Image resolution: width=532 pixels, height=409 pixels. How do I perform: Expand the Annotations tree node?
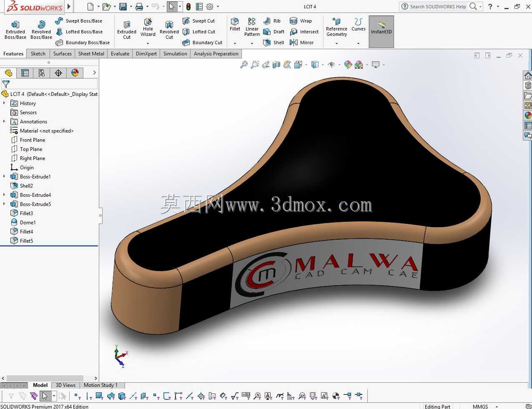point(4,121)
